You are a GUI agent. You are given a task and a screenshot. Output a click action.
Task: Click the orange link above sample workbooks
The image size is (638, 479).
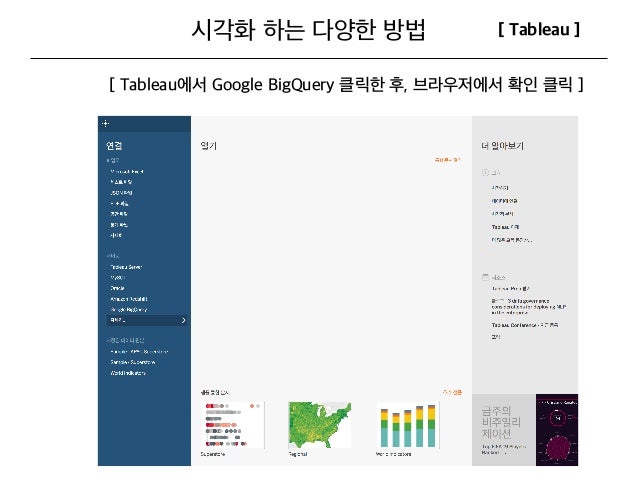452,392
